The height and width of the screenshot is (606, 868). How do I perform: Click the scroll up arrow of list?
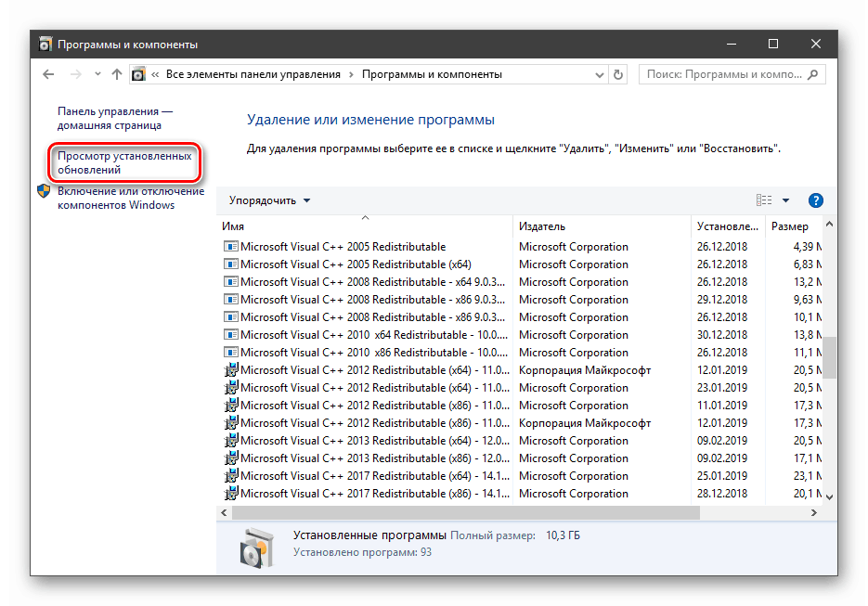[x=829, y=225]
